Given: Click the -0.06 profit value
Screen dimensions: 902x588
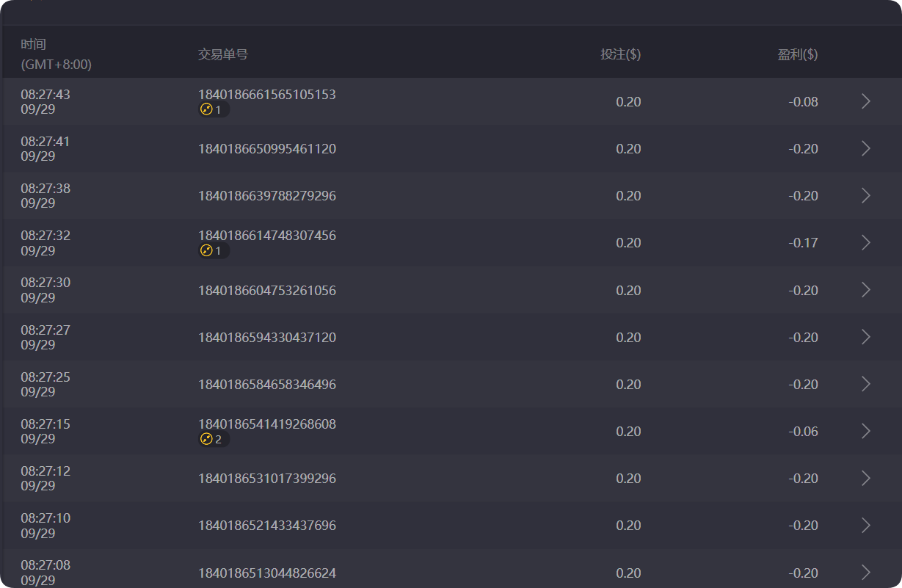Looking at the screenshot, I should click(804, 432).
